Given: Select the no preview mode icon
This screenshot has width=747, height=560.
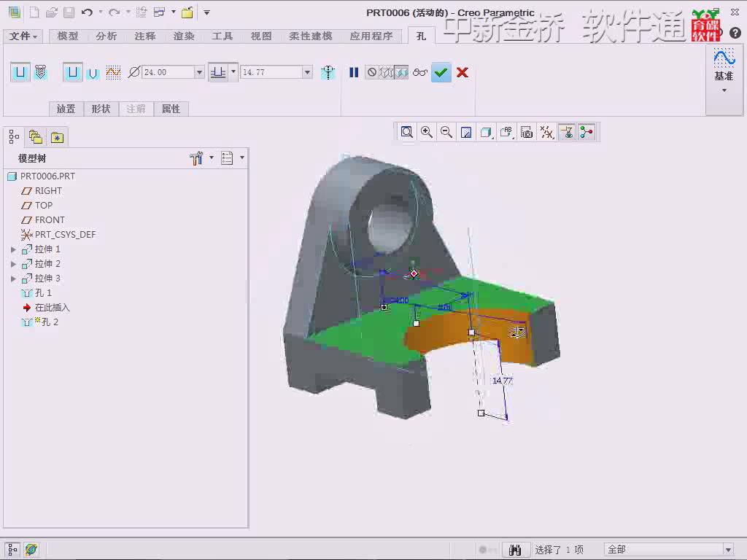Looking at the screenshot, I should [x=371, y=72].
